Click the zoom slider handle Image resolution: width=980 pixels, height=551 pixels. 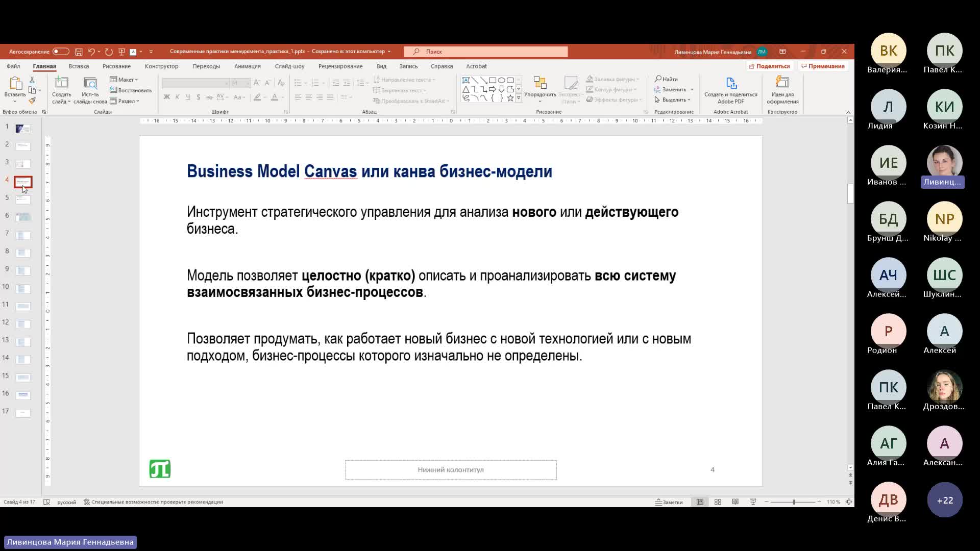click(x=794, y=502)
